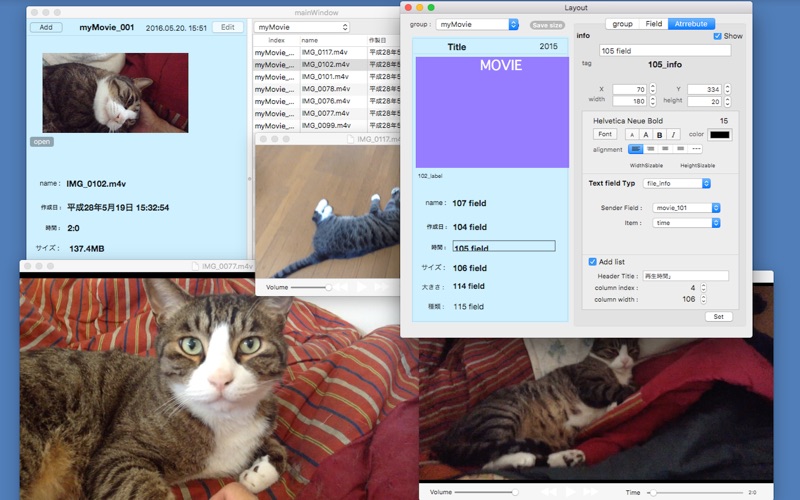800x500 pixels.
Task: Click width stepper arrows
Action: click(653, 101)
